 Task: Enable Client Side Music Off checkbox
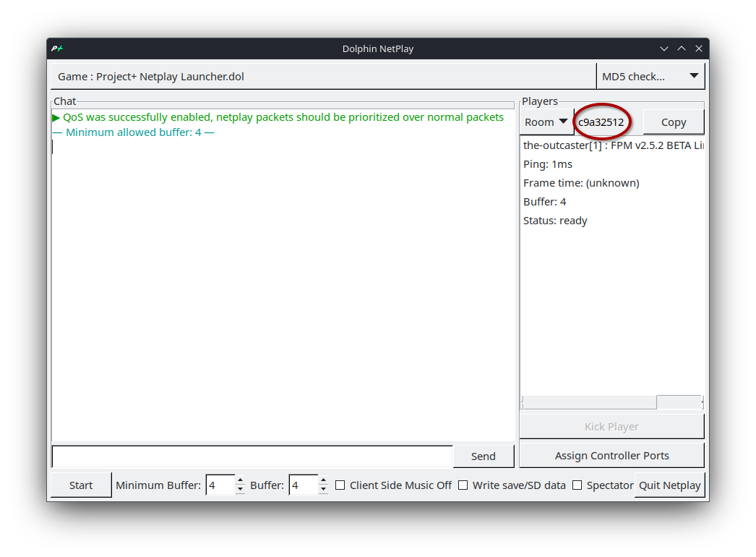click(x=340, y=485)
